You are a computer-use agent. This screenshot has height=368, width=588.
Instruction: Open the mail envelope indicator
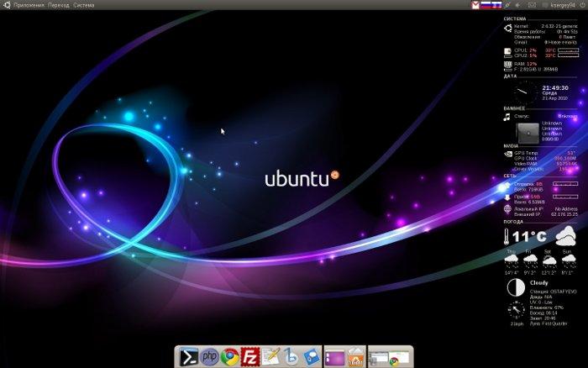[532, 5]
